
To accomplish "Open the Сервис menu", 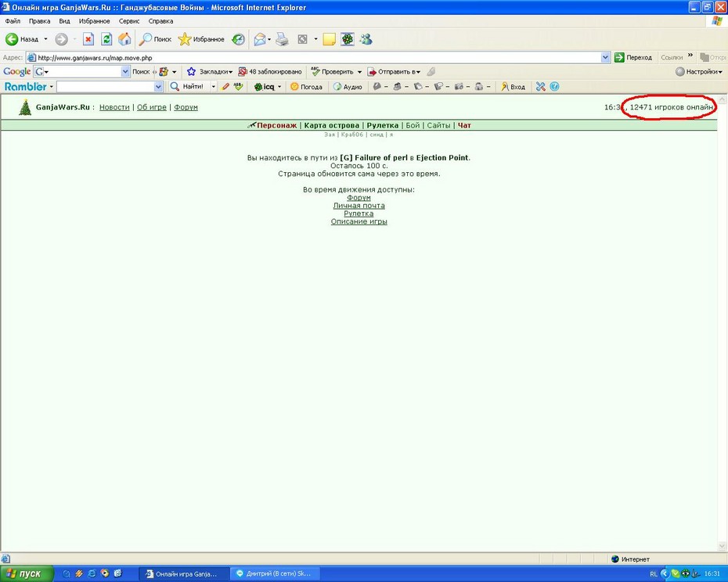I will 129,21.
